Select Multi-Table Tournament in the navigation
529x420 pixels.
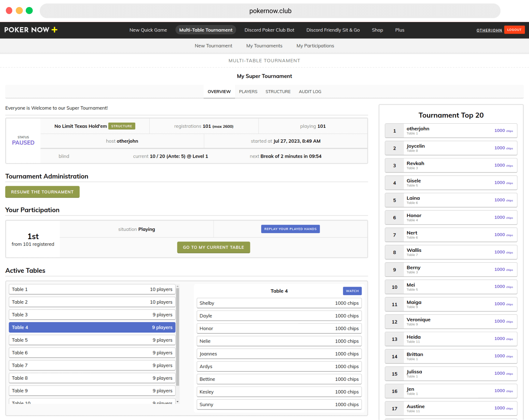click(x=206, y=30)
